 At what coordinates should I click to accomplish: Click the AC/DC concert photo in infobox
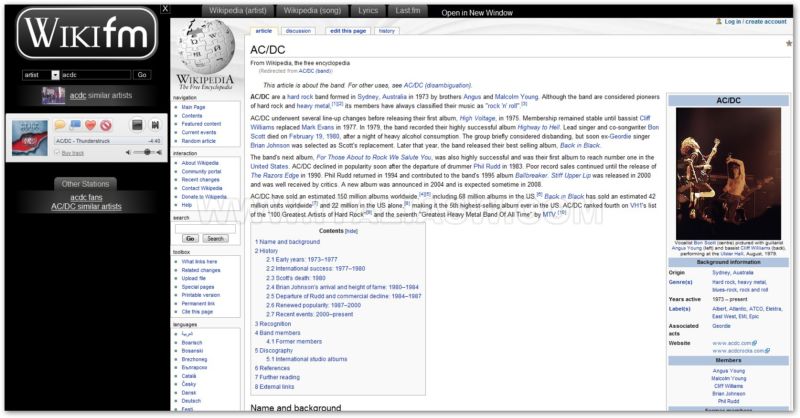pyautogui.click(x=728, y=174)
